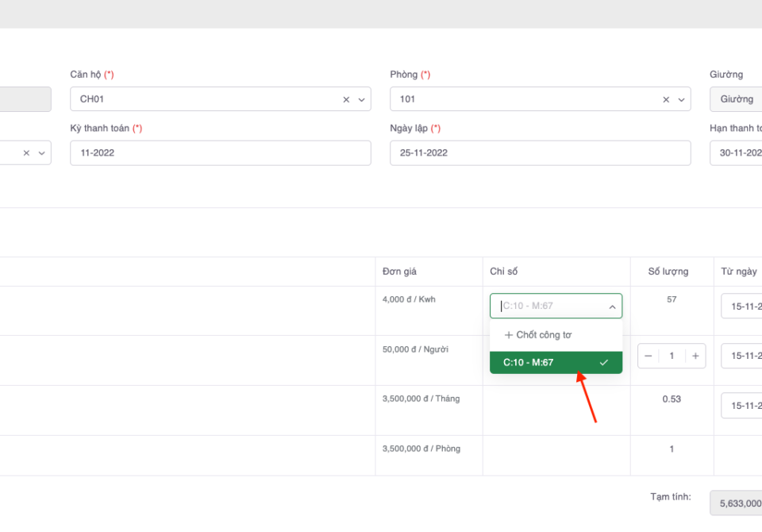Click the Tạm tính total field
This screenshot has width=762, height=532.
point(737,503)
